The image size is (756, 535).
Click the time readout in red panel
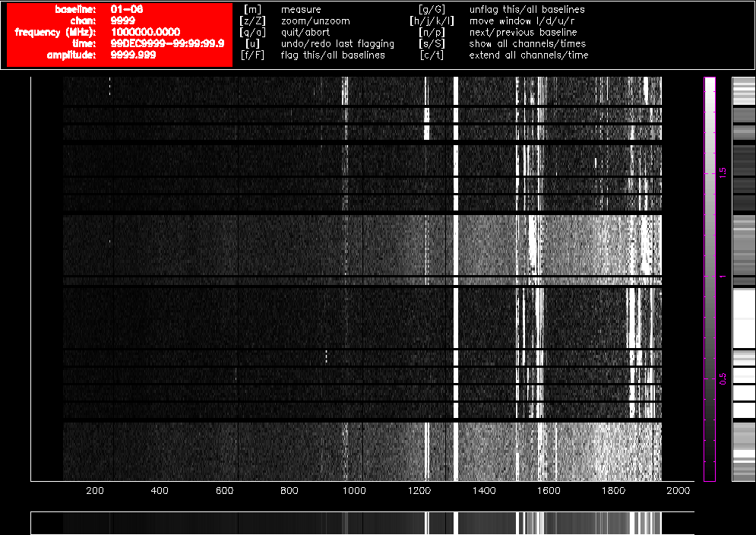(x=167, y=44)
